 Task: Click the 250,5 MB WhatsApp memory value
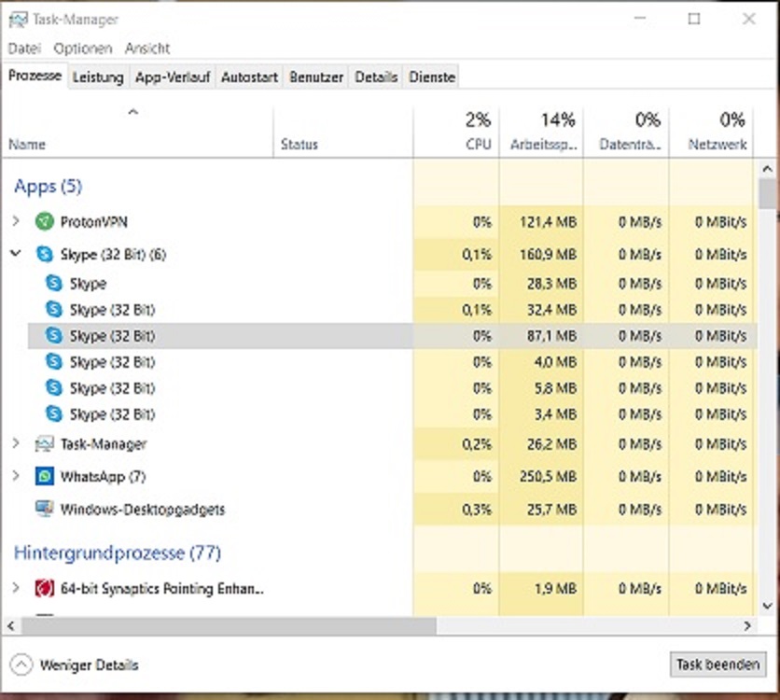[x=549, y=477]
